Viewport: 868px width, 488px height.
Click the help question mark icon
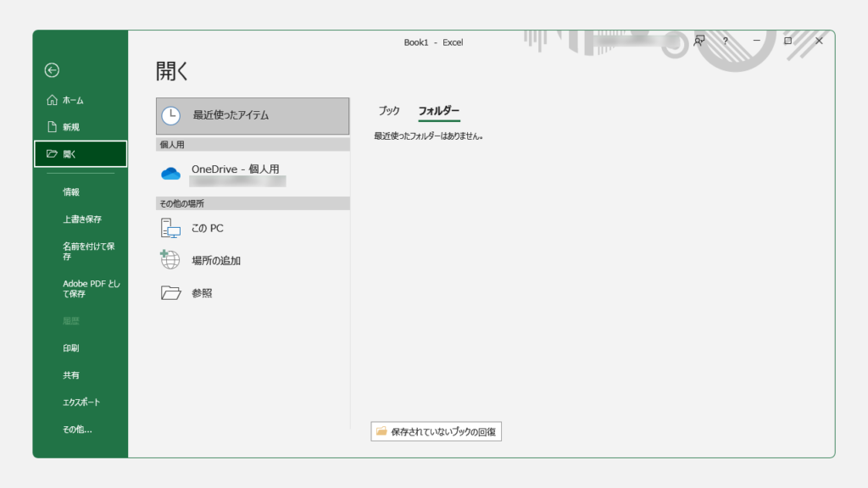(x=725, y=41)
